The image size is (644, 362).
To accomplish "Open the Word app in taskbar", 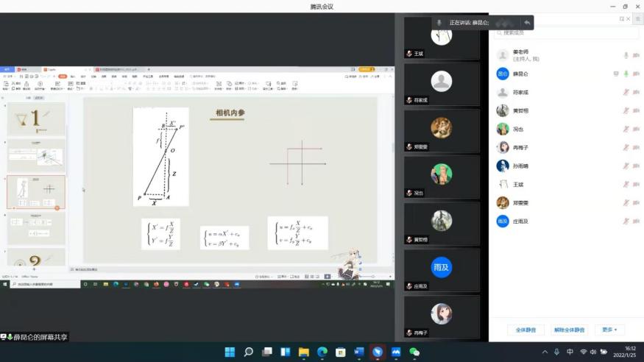I will point(358,352).
